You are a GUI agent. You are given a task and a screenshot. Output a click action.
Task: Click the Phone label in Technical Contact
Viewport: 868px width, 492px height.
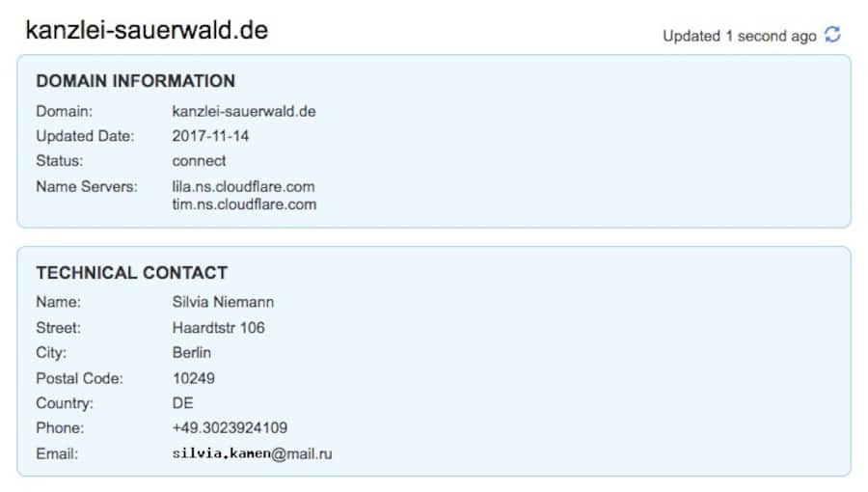point(60,427)
